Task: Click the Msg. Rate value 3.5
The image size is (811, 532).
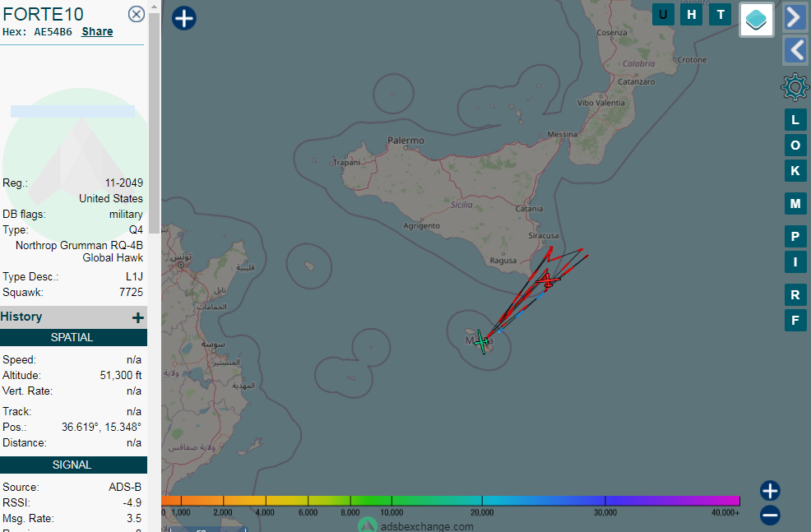Action: click(134, 519)
